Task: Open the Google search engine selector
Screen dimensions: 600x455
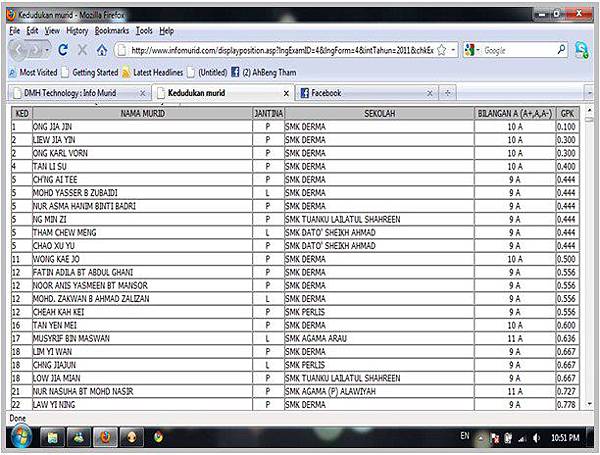Action: (471, 50)
